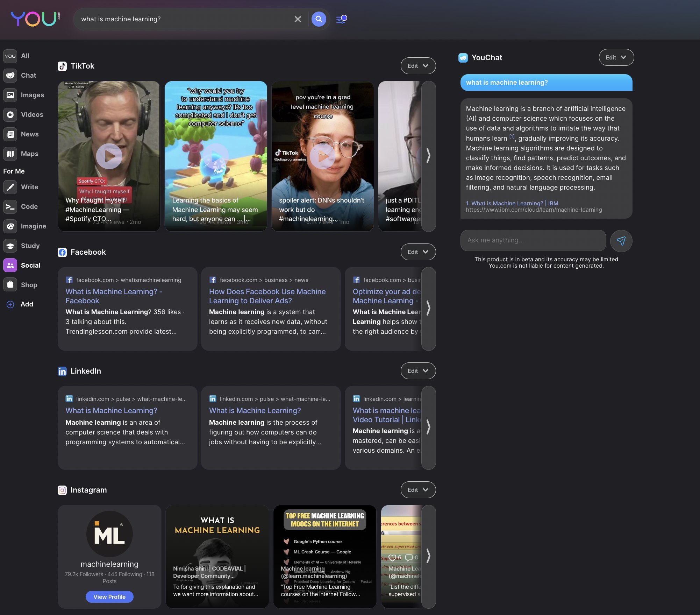
Task: Open the 'WHAT IS MACHINE LEARNING' Instagram post
Action: [217, 556]
